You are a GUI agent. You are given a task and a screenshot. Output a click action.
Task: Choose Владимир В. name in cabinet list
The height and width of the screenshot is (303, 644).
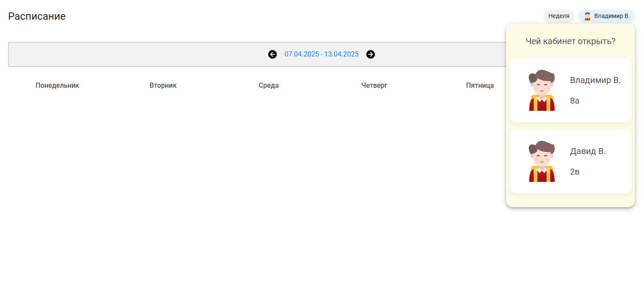(x=595, y=80)
